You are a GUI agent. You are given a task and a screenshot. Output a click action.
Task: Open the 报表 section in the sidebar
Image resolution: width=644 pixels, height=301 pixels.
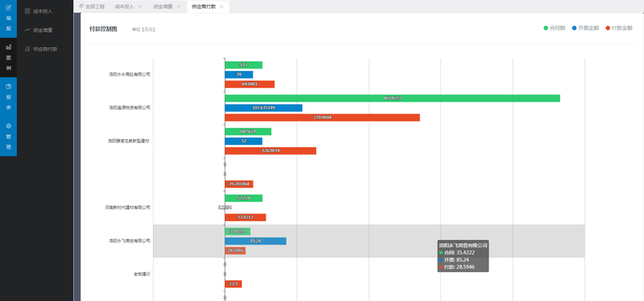point(8,97)
